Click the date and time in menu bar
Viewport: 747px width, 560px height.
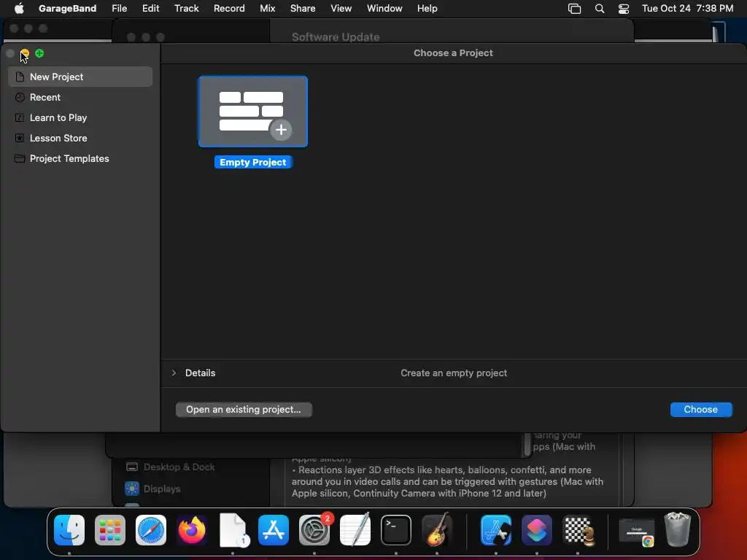pos(687,9)
